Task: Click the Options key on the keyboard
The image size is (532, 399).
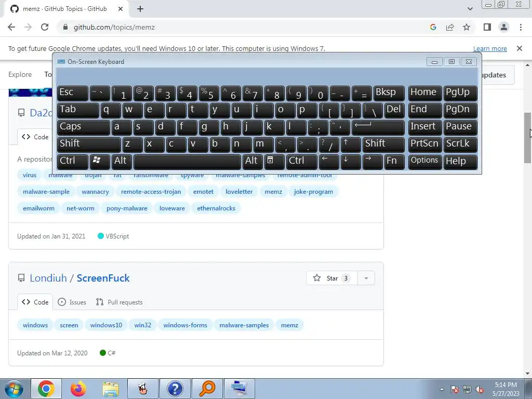Action: click(425, 162)
